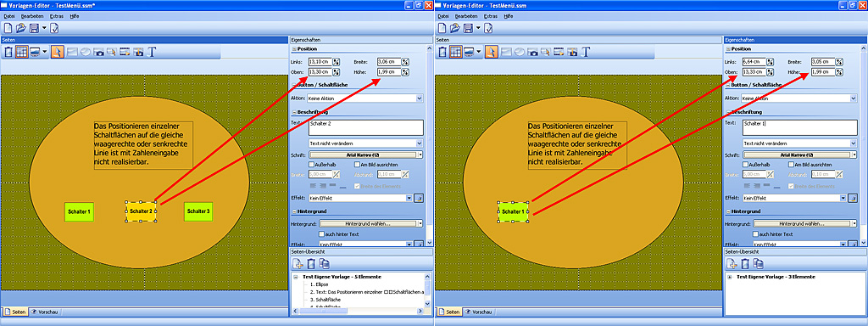This screenshot has width=868, height=326.
Task: Select rectangle shape tool in left window
Action: [72, 52]
